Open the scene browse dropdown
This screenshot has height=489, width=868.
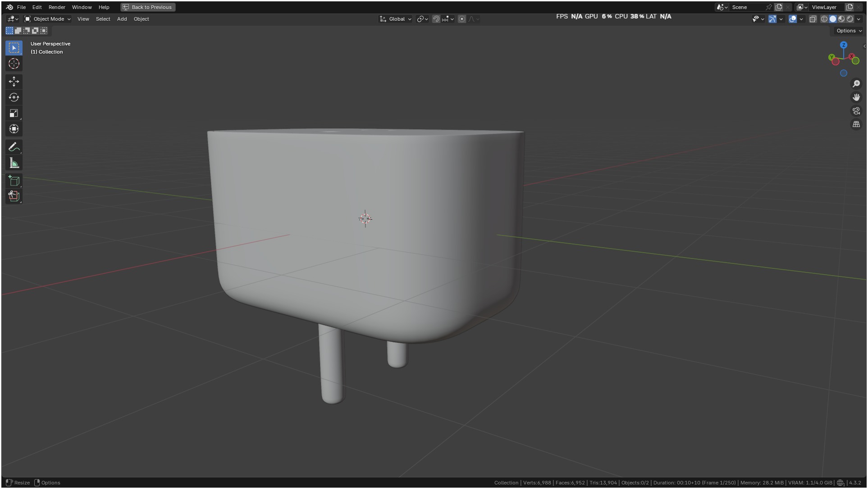[x=722, y=7]
